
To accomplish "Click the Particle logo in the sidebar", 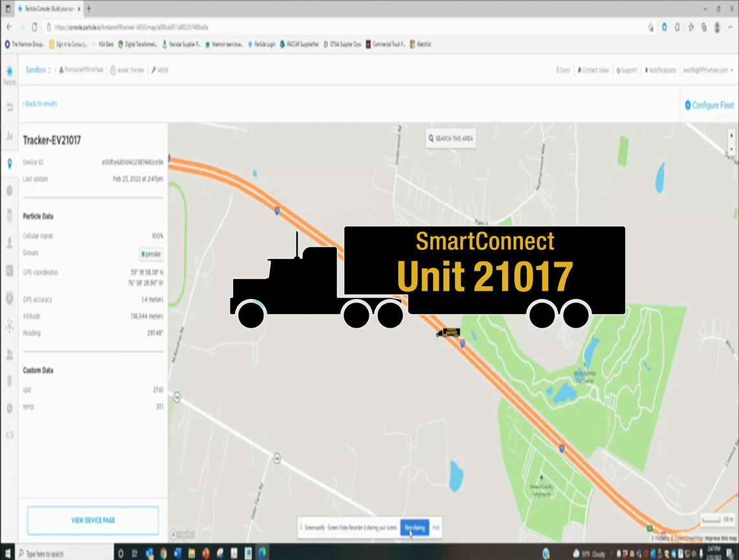I will click(x=10, y=75).
